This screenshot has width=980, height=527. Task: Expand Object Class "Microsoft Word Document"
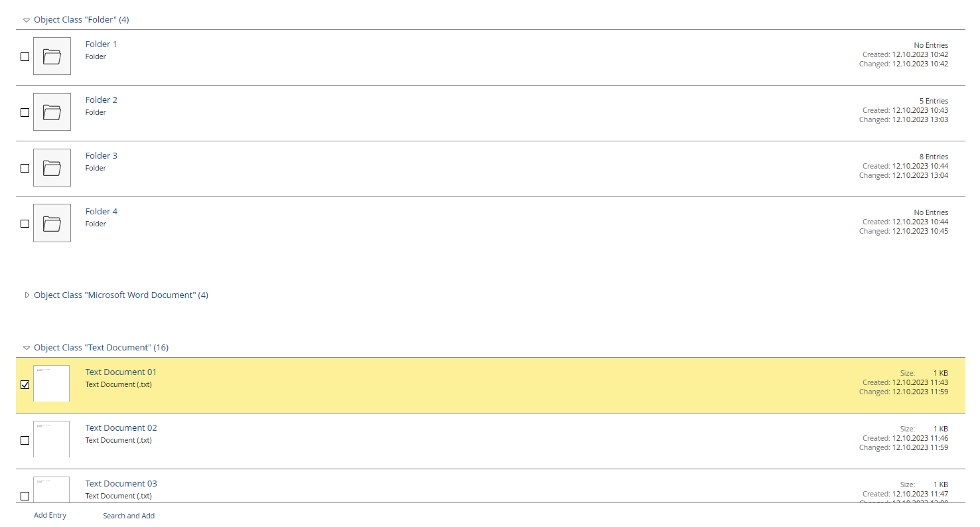click(x=27, y=295)
